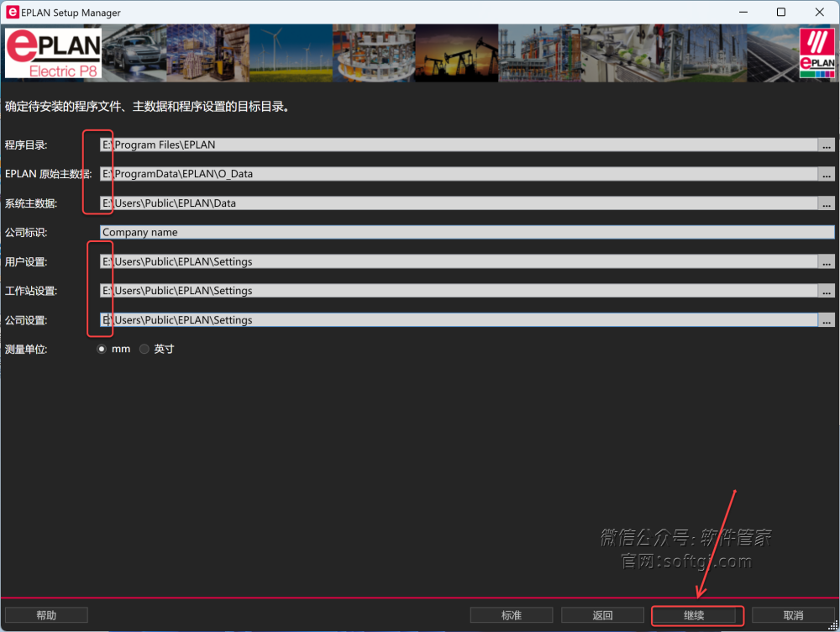Open folder browser for 工作站设置

click(x=827, y=291)
